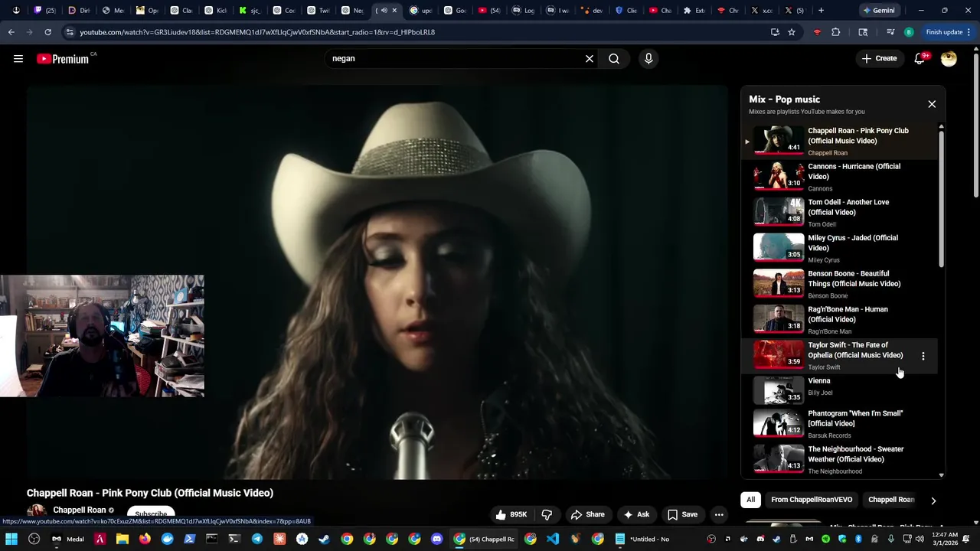Image resolution: width=980 pixels, height=551 pixels.
Task: Switch to the Gemini side panel button
Action: [879, 11]
